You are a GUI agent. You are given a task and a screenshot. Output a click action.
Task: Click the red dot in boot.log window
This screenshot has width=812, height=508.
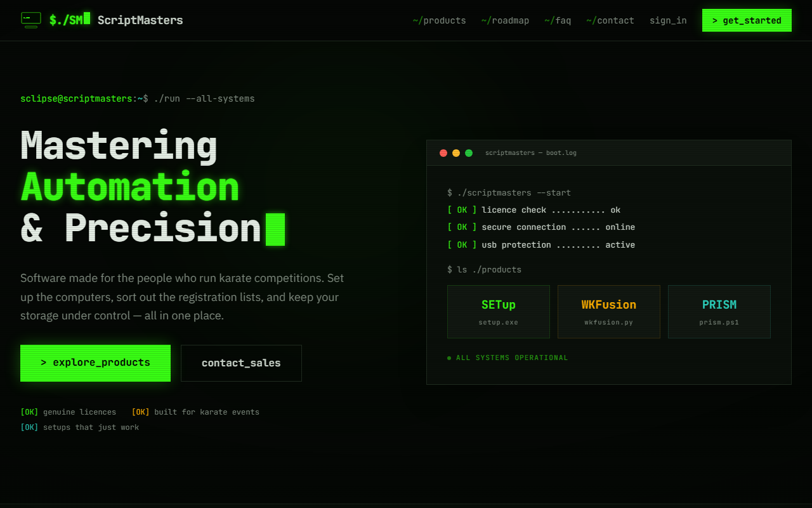pos(443,153)
